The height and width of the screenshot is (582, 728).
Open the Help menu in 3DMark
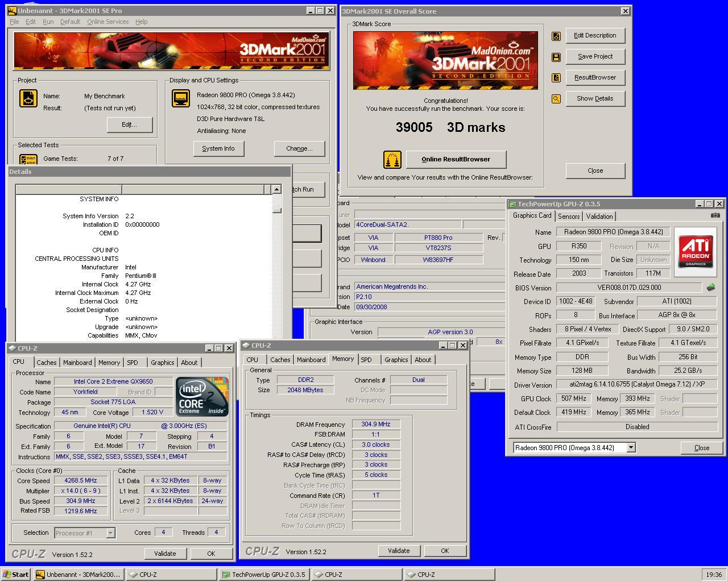[x=141, y=22]
